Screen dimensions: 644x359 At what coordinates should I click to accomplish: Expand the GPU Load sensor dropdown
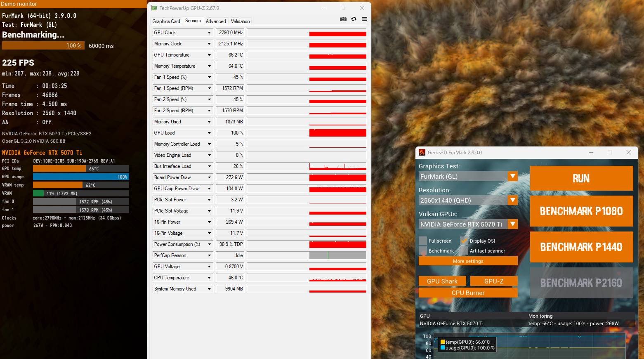pyautogui.click(x=209, y=133)
